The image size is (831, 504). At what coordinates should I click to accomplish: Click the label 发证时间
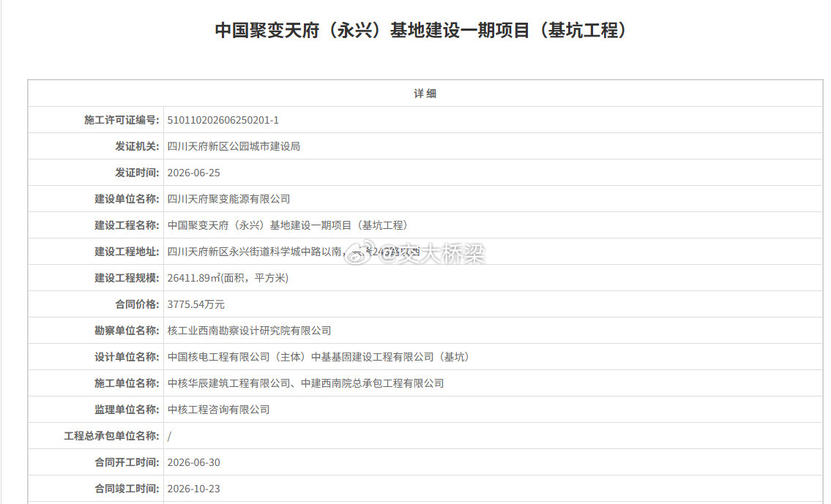pyautogui.click(x=137, y=173)
